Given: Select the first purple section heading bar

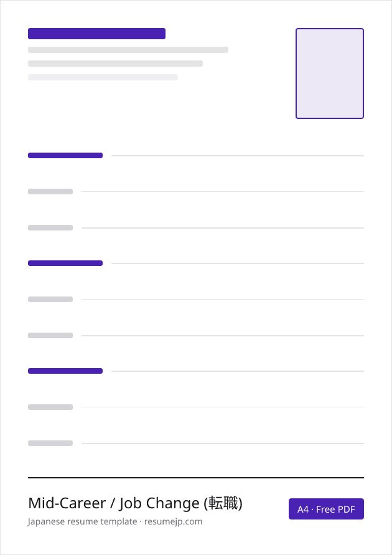Looking at the screenshot, I should [65, 155].
